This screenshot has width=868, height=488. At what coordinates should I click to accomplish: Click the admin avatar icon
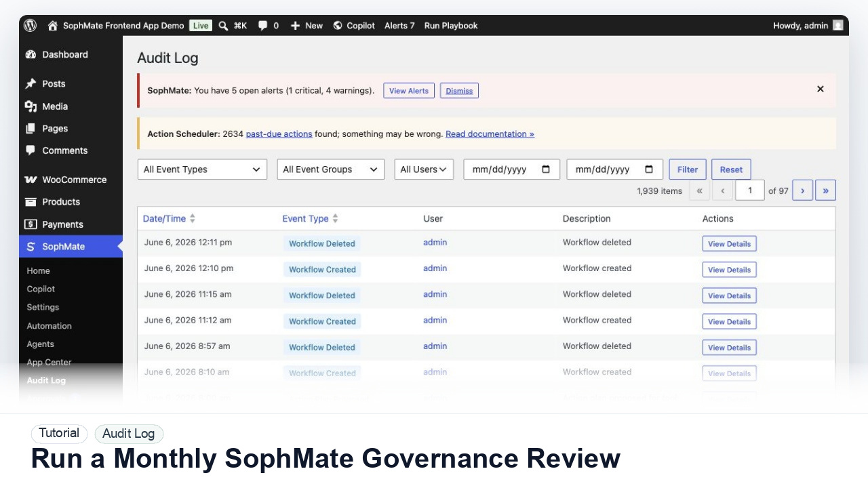[838, 26]
